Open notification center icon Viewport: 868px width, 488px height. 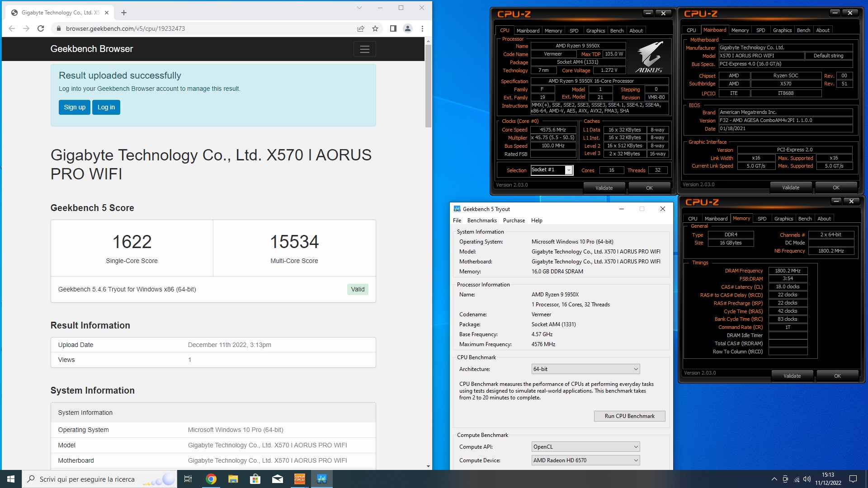[853, 479]
